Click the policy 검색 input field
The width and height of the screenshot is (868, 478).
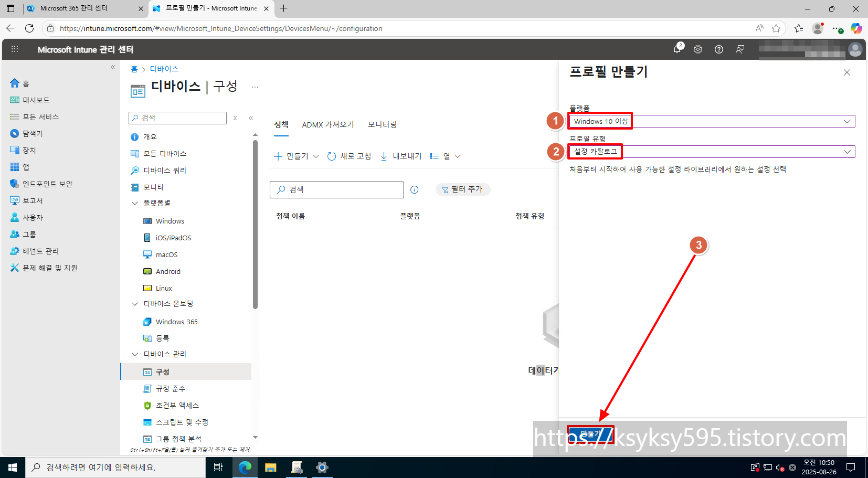click(337, 190)
